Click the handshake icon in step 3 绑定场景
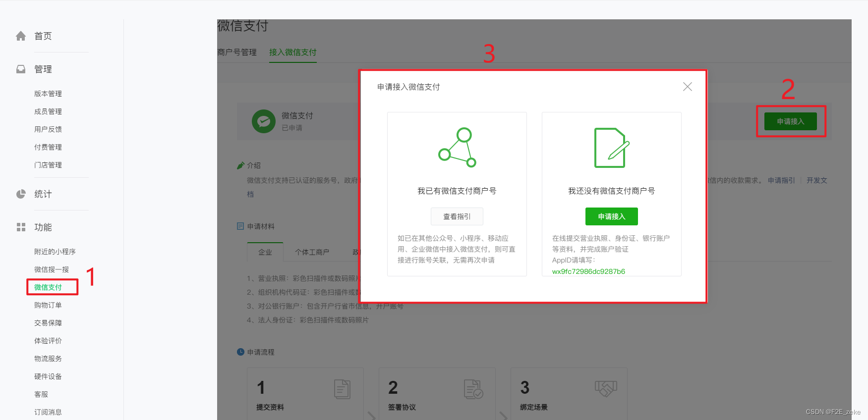The width and height of the screenshot is (868, 420). (606, 389)
